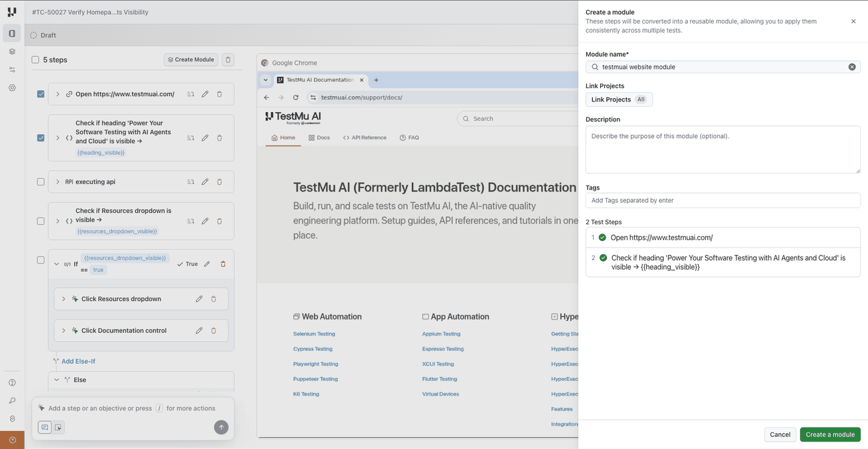Open the API Reference tab
This screenshot has width=868, height=449.
point(365,137)
